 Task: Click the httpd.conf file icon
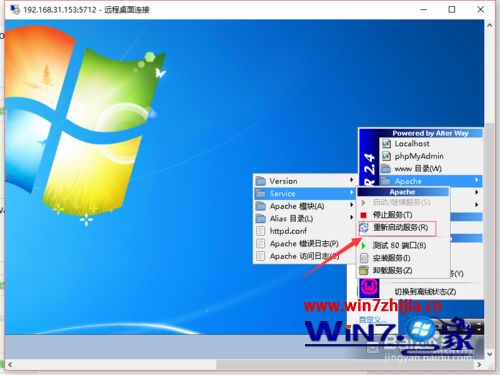(261, 231)
